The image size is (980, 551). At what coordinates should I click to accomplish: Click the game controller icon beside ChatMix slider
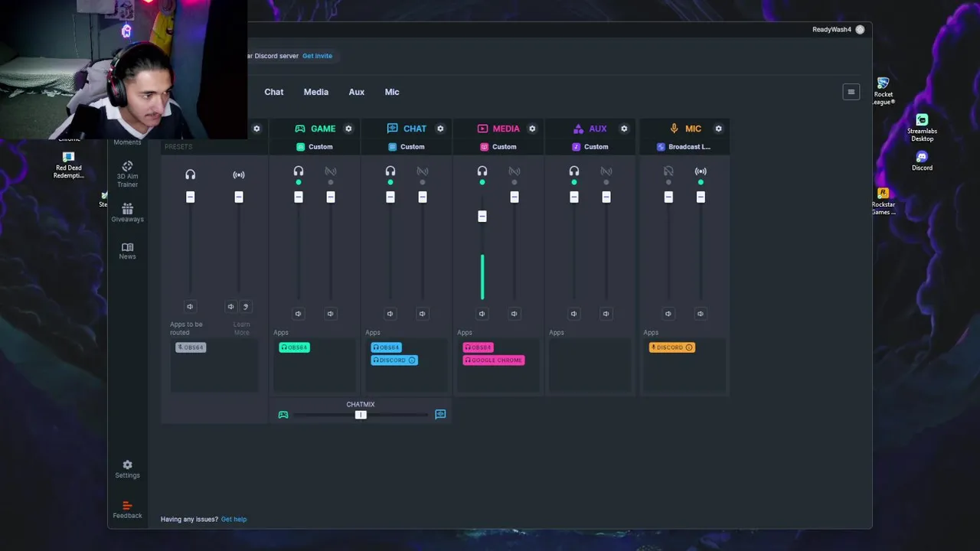[283, 414]
